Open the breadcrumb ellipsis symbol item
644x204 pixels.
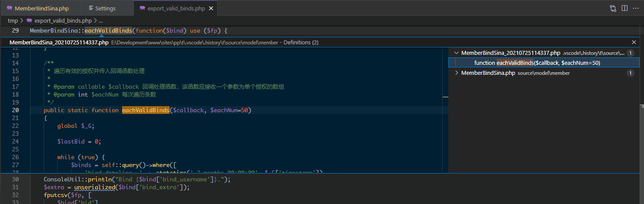pyautogui.click(x=101, y=20)
